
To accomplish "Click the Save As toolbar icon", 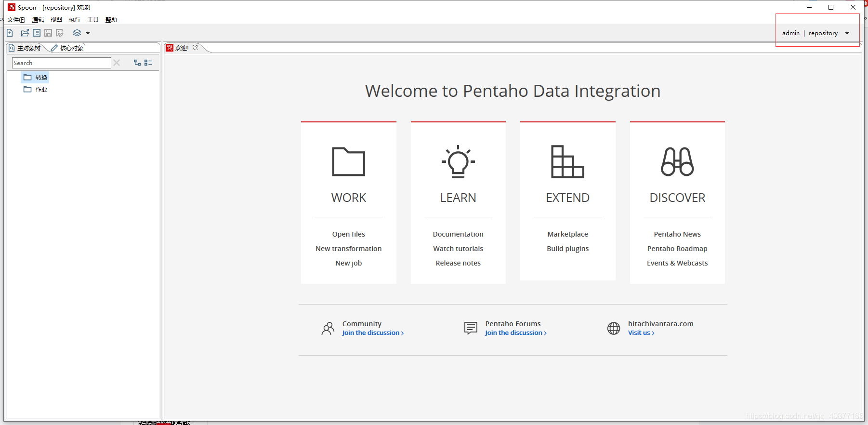I will (60, 33).
